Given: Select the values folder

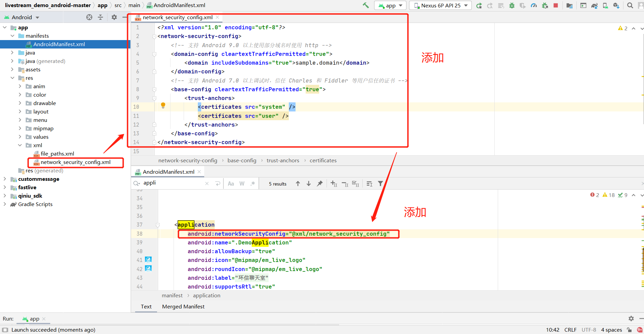Looking at the screenshot, I should (41, 137).
